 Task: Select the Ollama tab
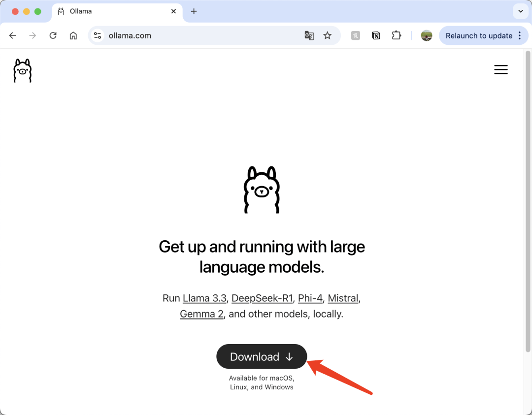click(x=117, y=11)
